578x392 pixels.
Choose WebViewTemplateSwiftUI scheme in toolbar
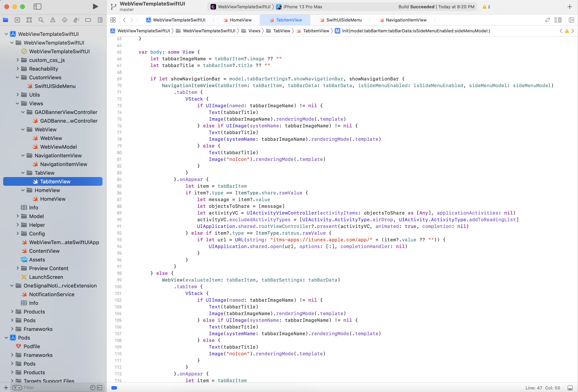coord(240,7)
